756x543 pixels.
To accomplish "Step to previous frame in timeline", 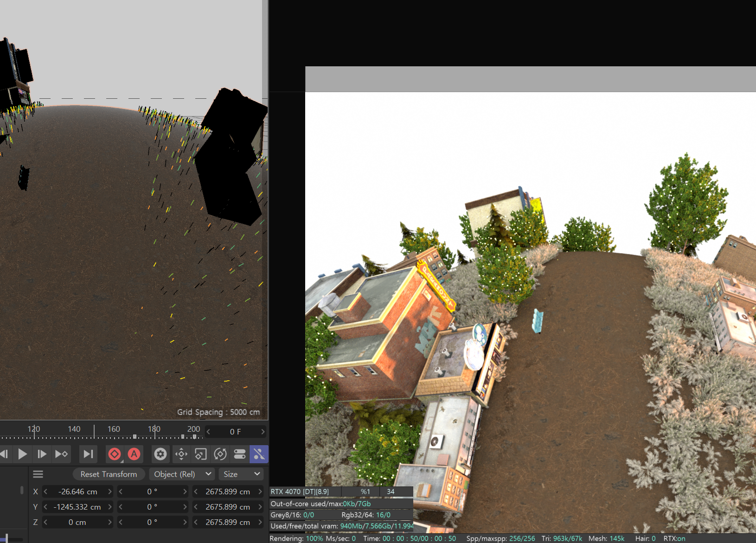I will click(4, 454).
